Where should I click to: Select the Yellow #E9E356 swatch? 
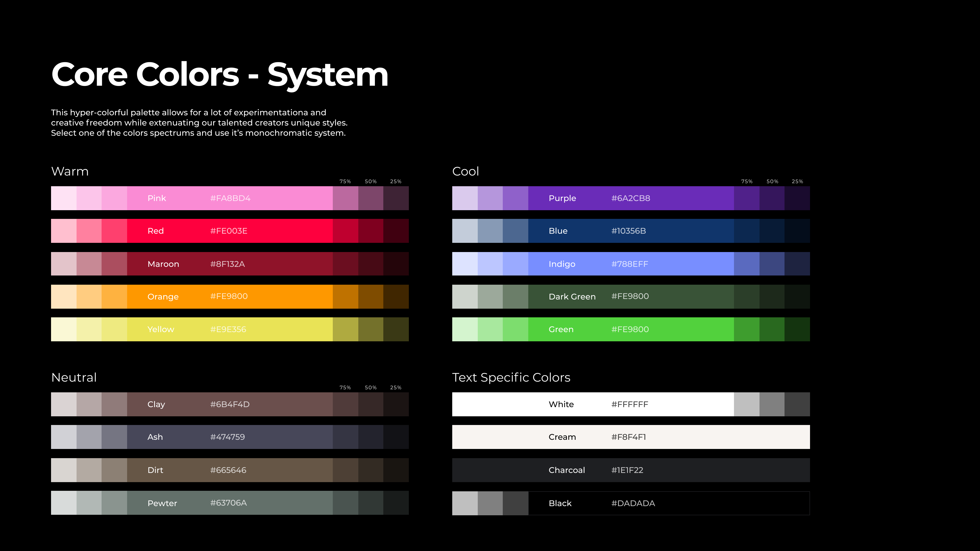pos(230,329)
